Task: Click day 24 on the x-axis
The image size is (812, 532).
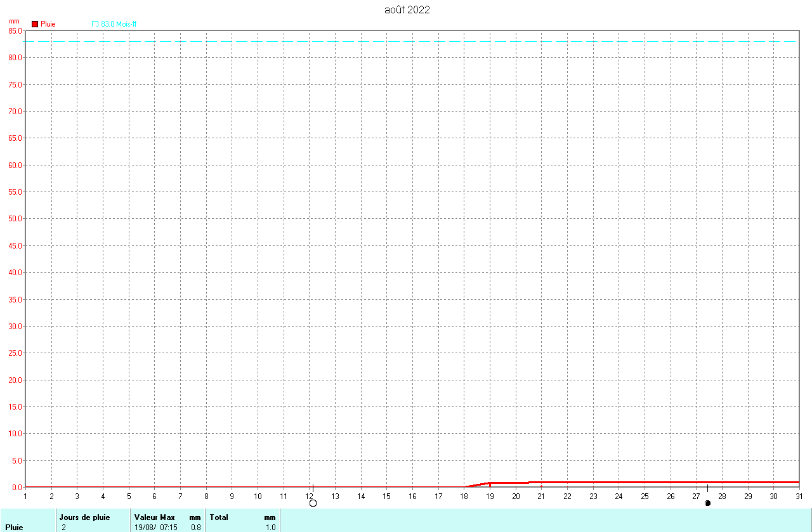Action: [619, 496]
